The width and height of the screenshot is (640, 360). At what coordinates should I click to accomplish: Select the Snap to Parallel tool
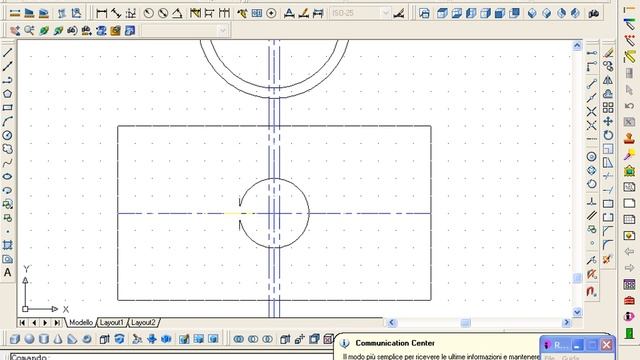pyautogui.click(x=592, y=216)
